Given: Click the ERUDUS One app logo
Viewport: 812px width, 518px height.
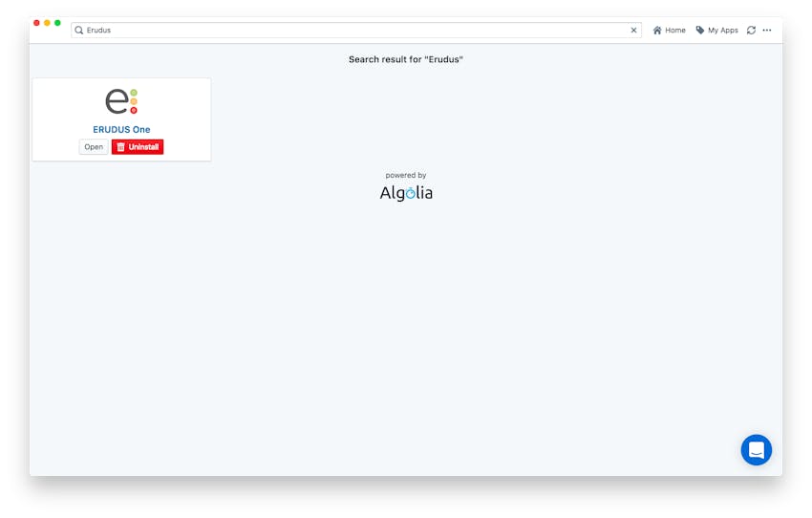Looking at the screenshot, I should (121, 101).
